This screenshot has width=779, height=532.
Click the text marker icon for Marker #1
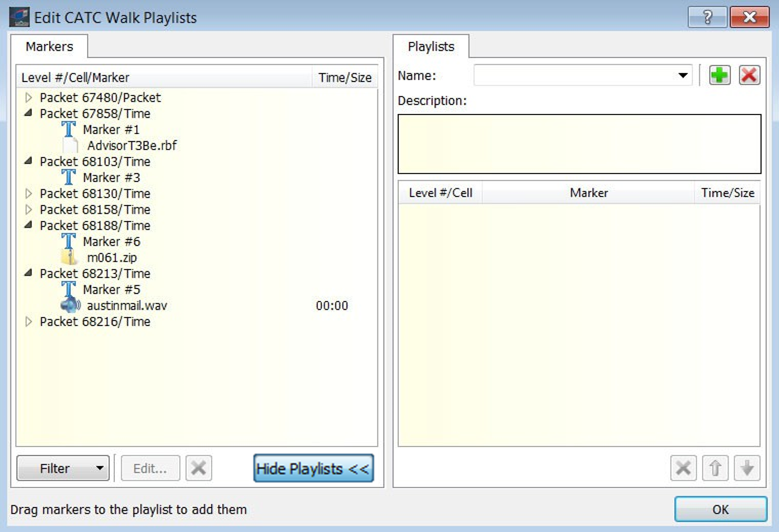point(68,129)
